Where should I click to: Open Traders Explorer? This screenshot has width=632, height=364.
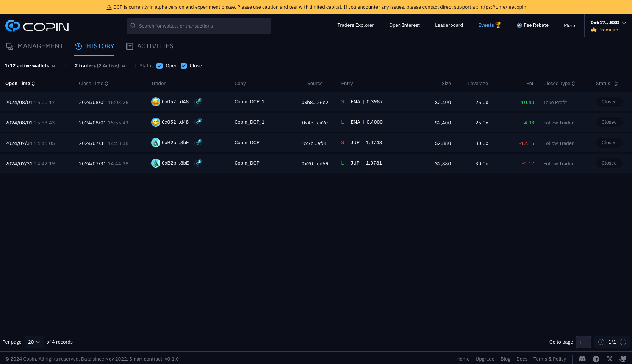[355, 25]
